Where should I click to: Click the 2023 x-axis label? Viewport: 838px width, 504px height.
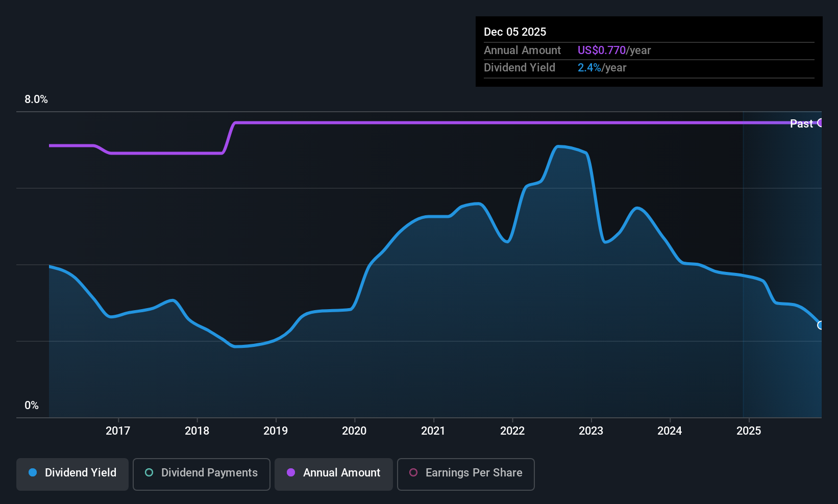[591, 431]
